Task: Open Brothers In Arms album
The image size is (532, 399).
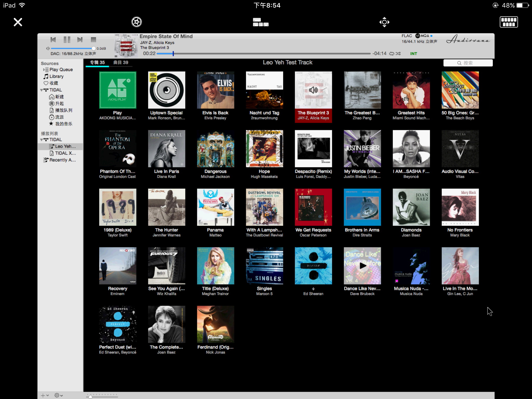Action: pos(362,207)
